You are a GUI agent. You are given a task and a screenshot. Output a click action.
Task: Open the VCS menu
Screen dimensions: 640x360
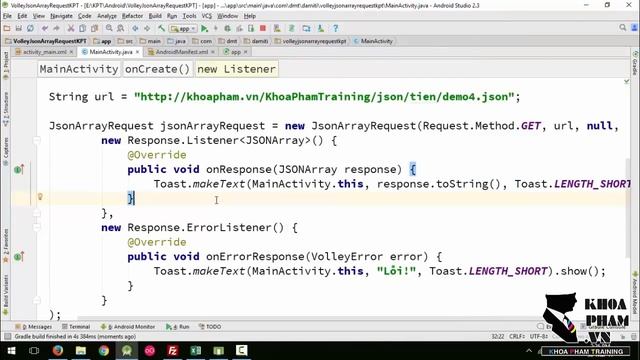(207, 16)
